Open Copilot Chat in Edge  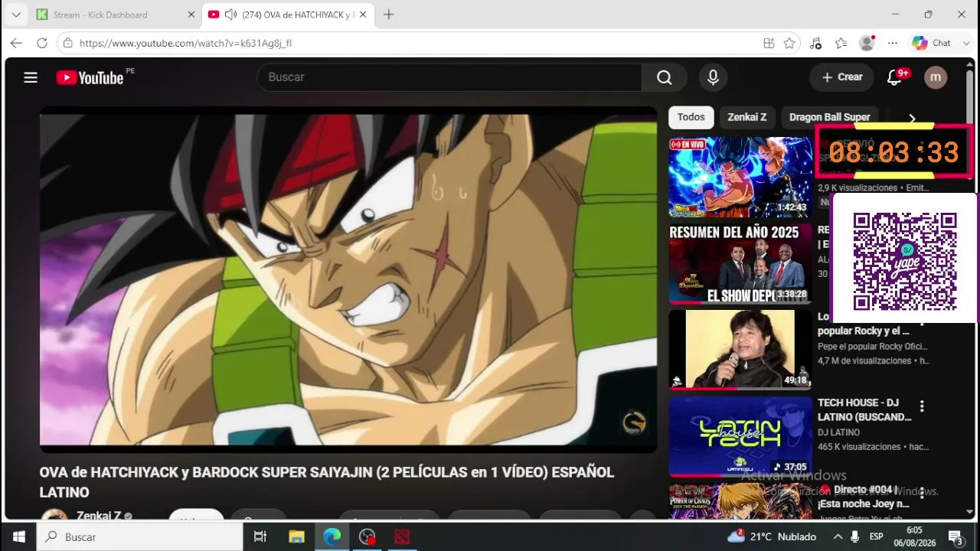coord(932,43)
